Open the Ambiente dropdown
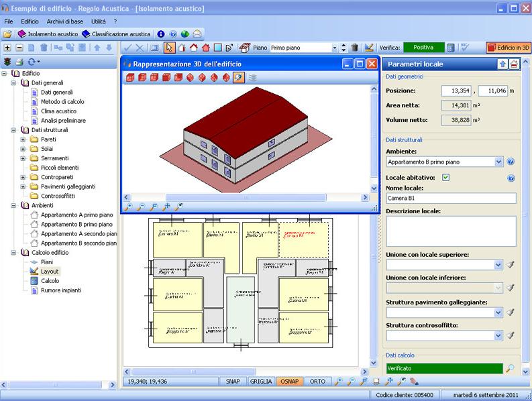 [x=498, y=162]
